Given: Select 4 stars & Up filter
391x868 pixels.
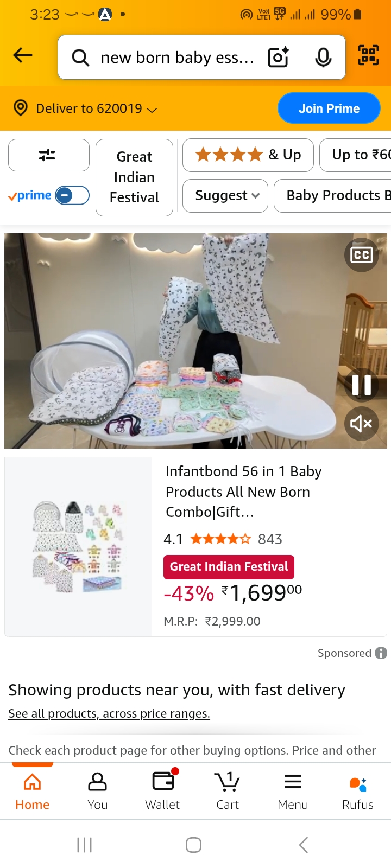Looking at the screenshot, I should pos(248,155).
